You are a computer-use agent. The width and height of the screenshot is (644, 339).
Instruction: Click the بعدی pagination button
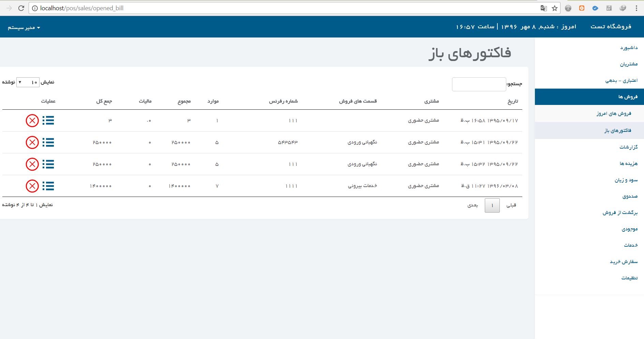click(x=473, y=205)
